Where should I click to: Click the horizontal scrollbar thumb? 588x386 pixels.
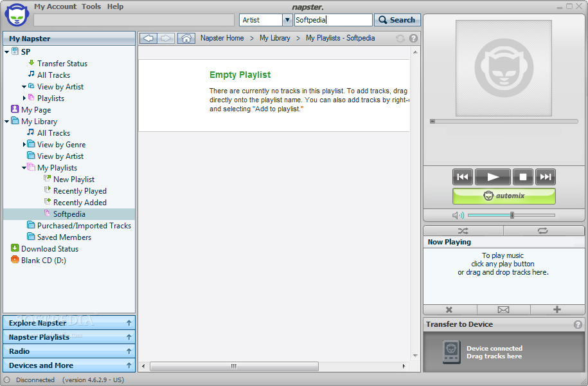coord(234,366)
